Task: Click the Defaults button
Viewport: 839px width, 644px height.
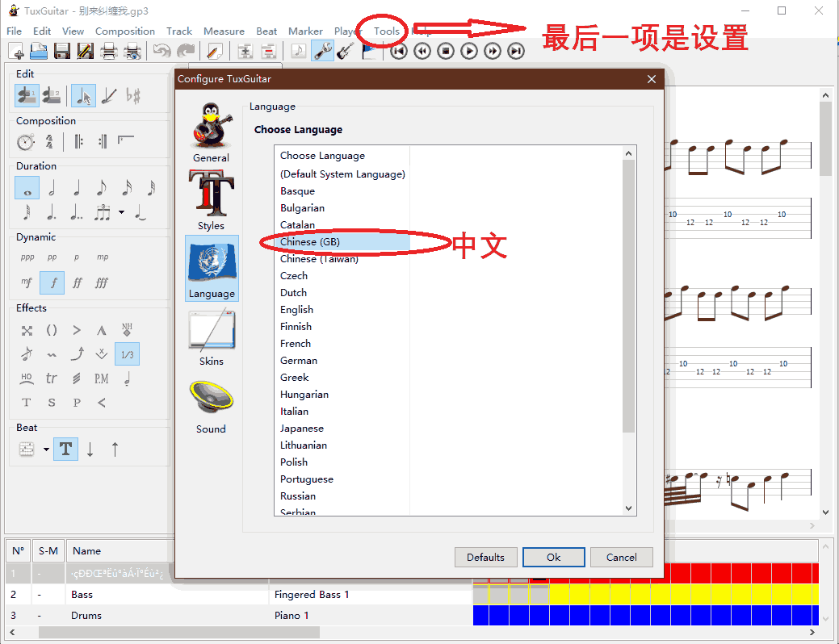Action: pos(485,557)
